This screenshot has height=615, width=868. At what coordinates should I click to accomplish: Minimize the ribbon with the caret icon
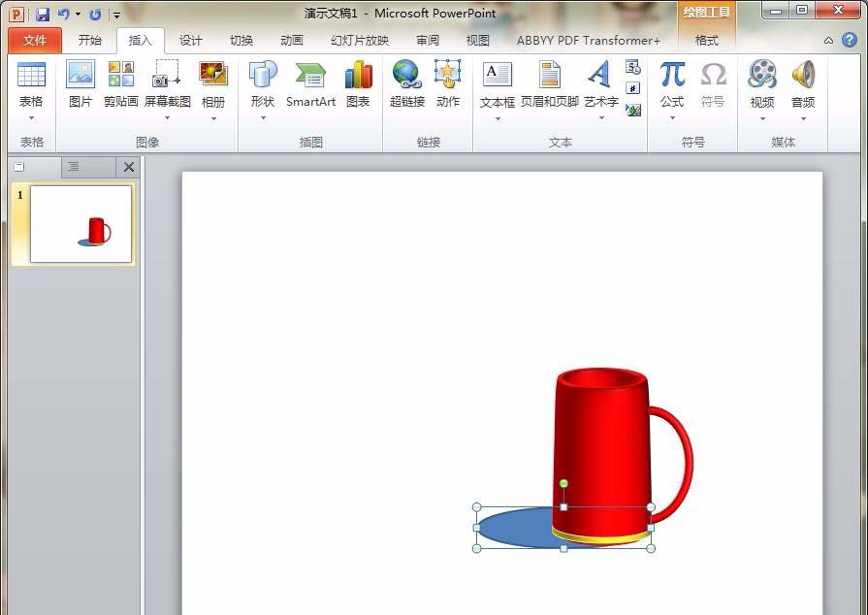pyautogui.click(x=828, y=41)
